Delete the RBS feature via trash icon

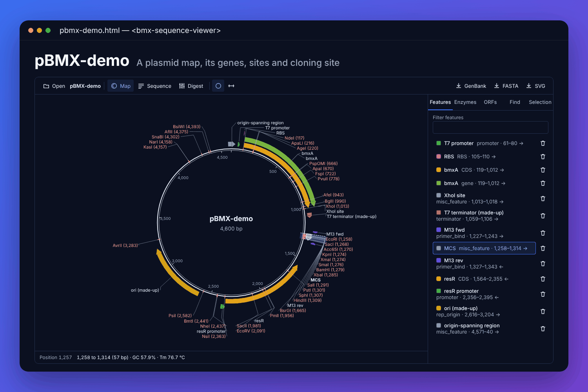tap(543, 157)
